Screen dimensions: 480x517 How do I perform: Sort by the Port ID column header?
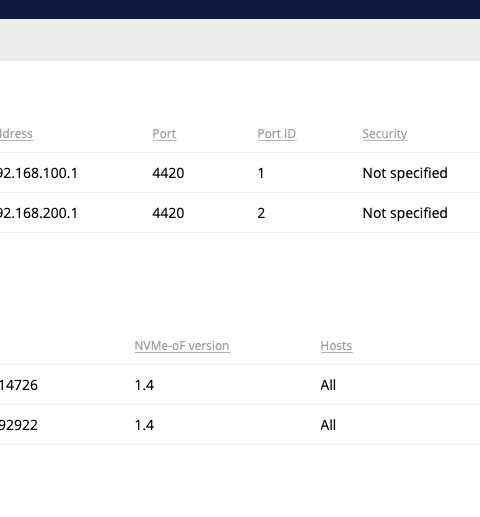click(277, 134)
